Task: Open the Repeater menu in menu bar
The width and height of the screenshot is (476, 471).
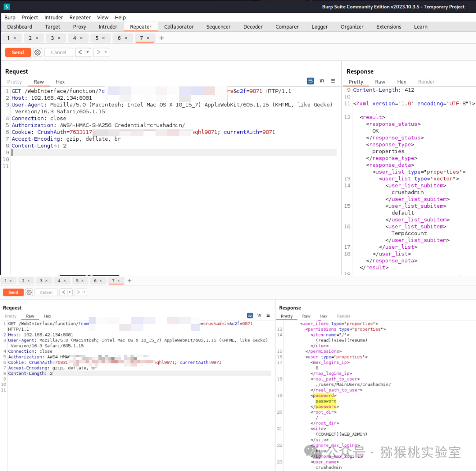Action: click(x=80, y=17)
